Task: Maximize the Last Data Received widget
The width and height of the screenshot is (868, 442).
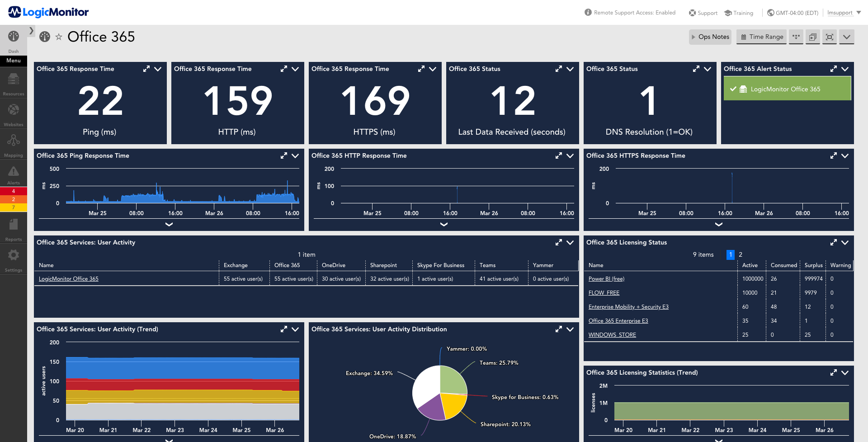Action: click(559, 69)
